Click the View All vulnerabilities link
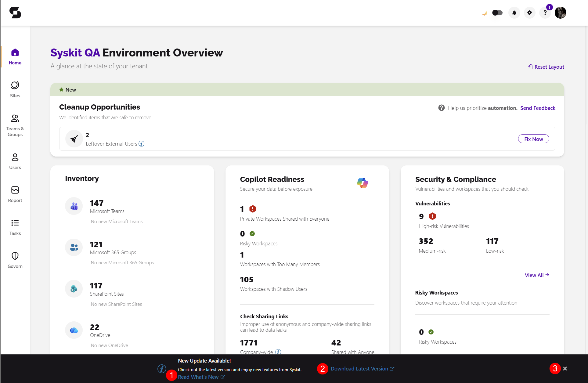Image resolution: width=588 pixels, height=383 pixels. click(x=537, y=275)
